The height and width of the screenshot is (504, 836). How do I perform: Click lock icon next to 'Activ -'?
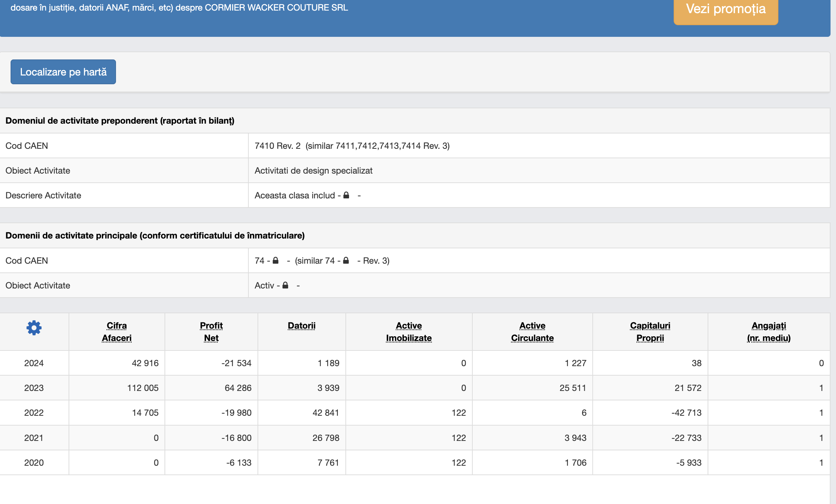coord(286,285)
